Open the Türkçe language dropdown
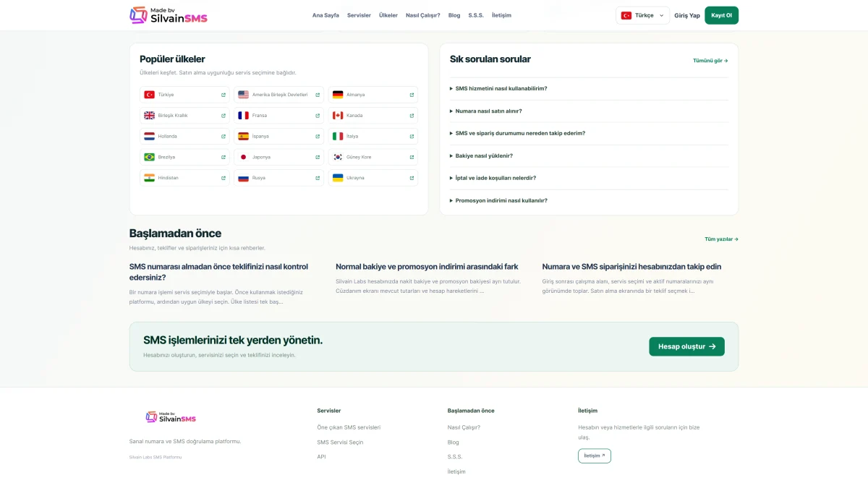868x488 pixels. (643, 15)
